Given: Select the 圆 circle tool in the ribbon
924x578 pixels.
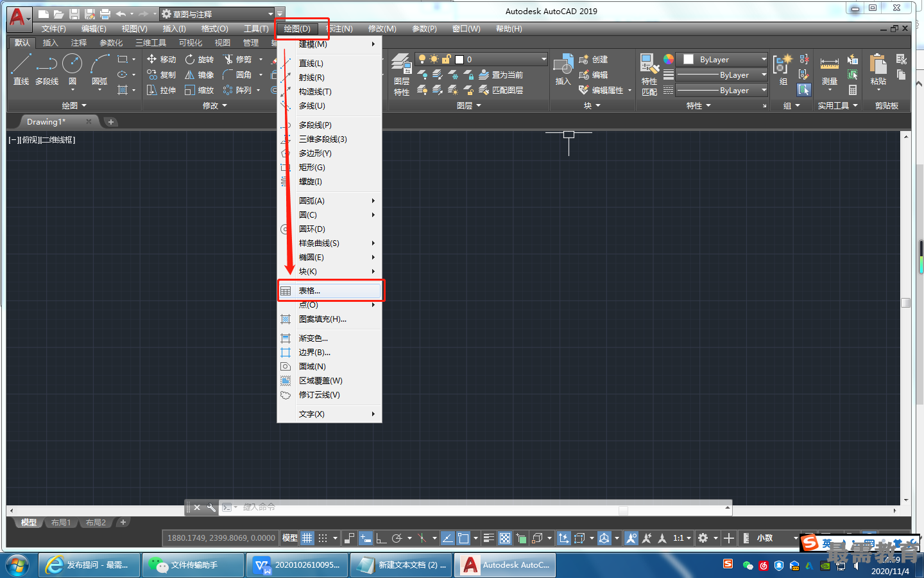Looking at the screenshot, I should (73, 69).
